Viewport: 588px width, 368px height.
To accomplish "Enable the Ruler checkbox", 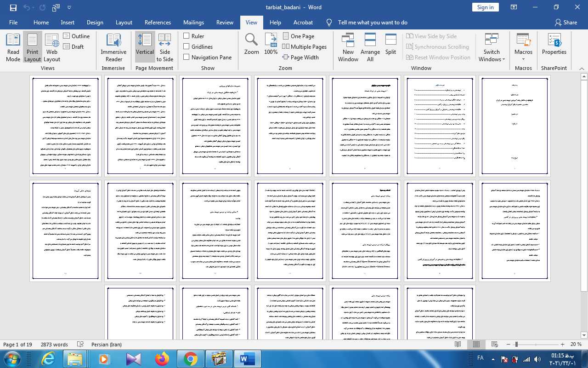I will [x=187, y=36].
